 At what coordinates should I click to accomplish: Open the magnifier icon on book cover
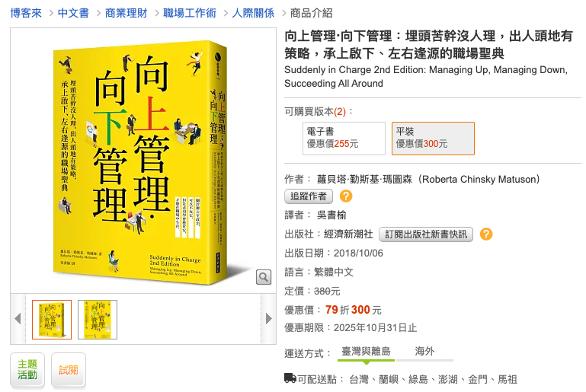click(x=264, y=277)
